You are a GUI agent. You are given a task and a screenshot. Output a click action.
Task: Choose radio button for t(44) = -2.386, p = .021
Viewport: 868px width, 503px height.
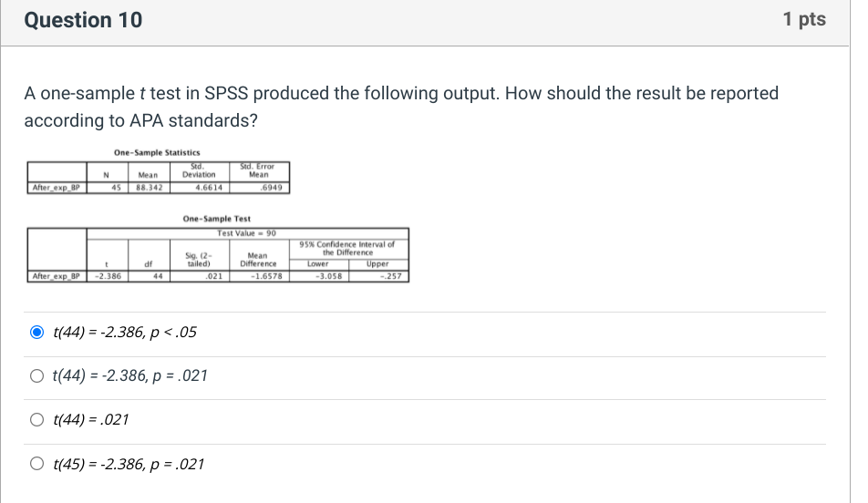pyautogui.click(x=36, y=375)
